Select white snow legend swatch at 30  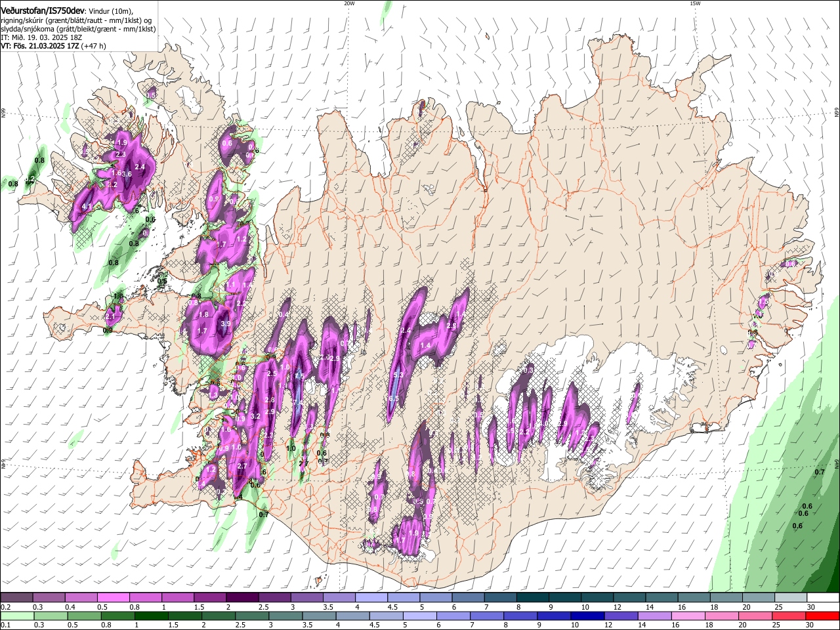click(x=823, y=598)
